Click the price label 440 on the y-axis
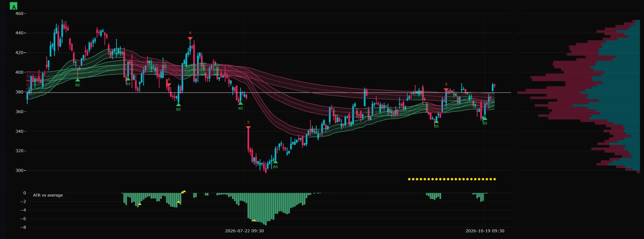This screenshot has height=239, width=644. [x=19, y=33]
